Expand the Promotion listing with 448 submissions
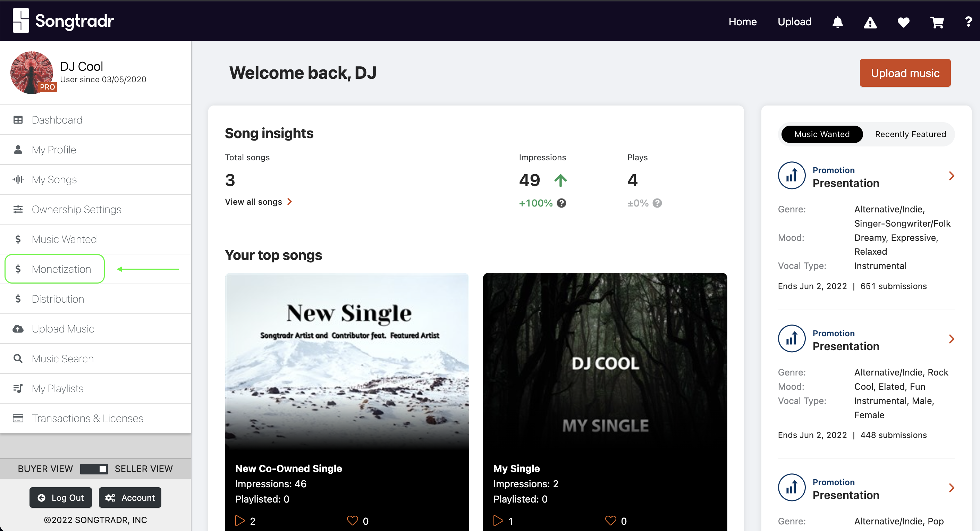The height and width of the screenshot is (531, 980). point(952,339)
